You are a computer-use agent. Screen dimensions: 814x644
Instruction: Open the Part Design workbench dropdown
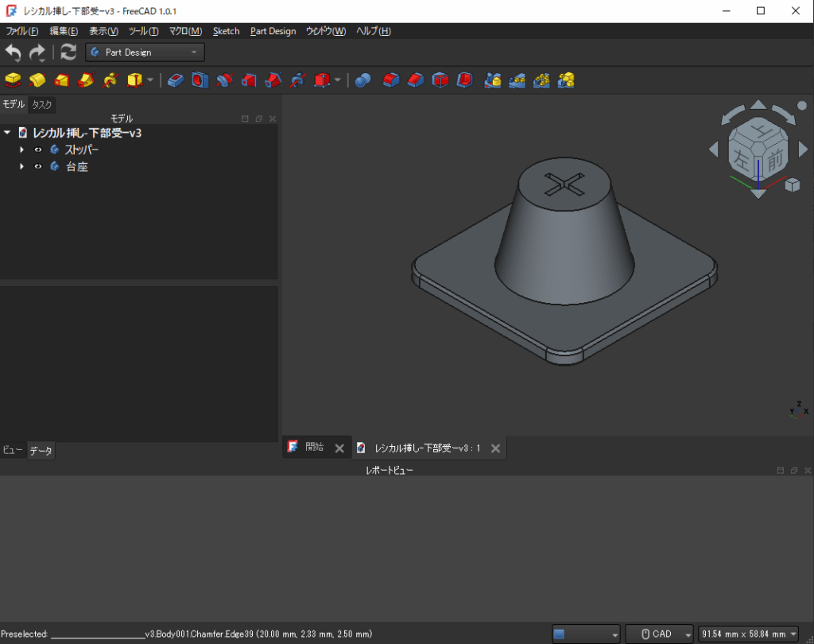(x=145, y=52)
